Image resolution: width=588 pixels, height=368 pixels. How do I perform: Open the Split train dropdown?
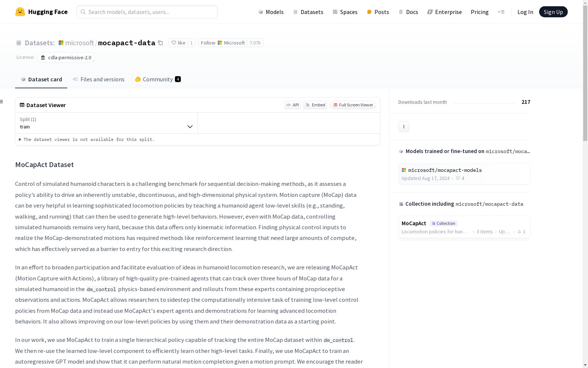106,123
